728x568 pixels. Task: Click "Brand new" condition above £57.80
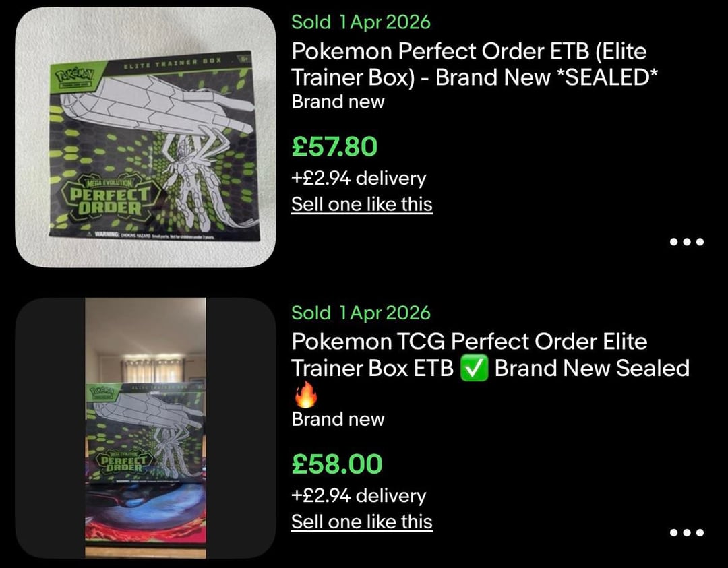click(x=338, y=102)
